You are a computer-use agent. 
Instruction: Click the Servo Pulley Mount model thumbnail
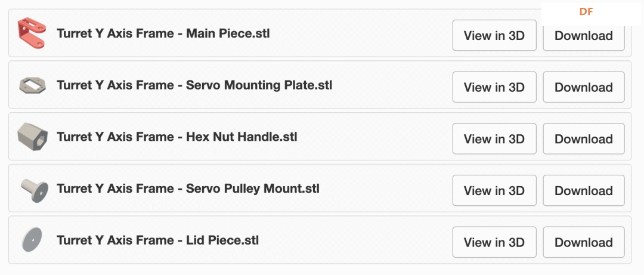pos(33,189)
